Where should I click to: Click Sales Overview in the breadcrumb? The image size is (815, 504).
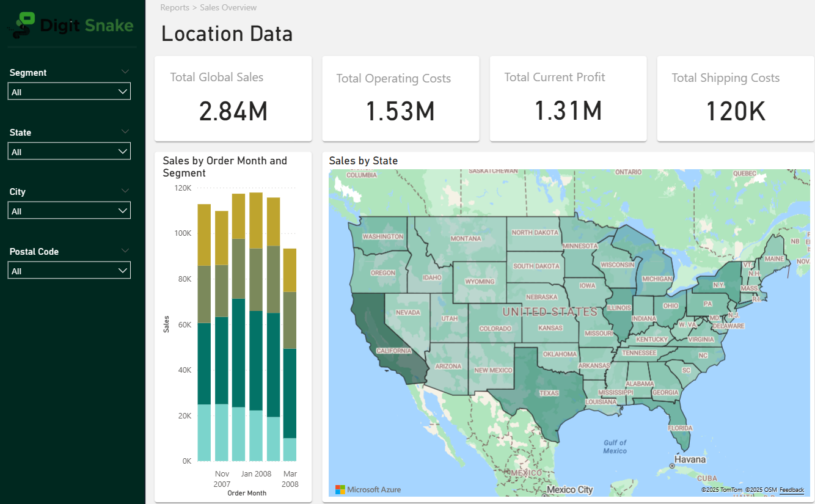pyautogui.click(x=228, y=8)
